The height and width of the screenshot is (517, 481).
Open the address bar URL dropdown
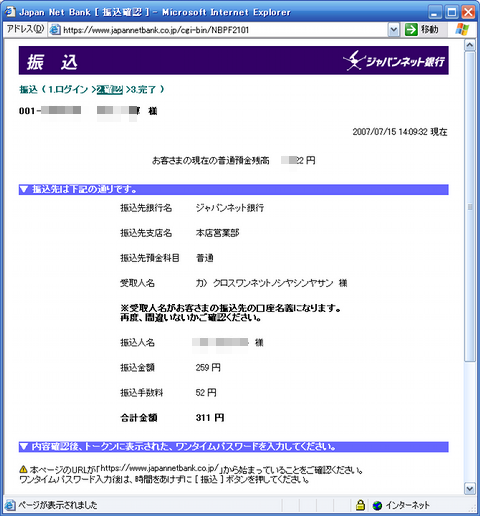click(x=394, y=30)
